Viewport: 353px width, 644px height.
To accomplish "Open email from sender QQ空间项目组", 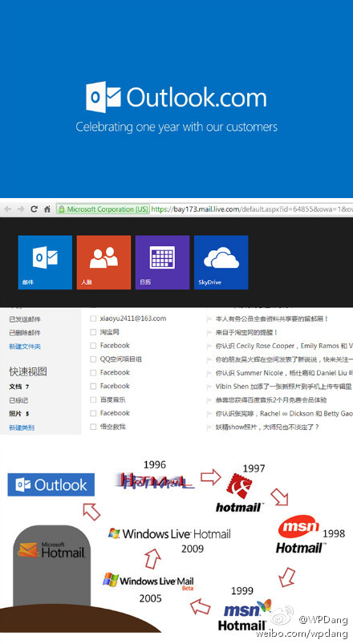I will point(121,359).
